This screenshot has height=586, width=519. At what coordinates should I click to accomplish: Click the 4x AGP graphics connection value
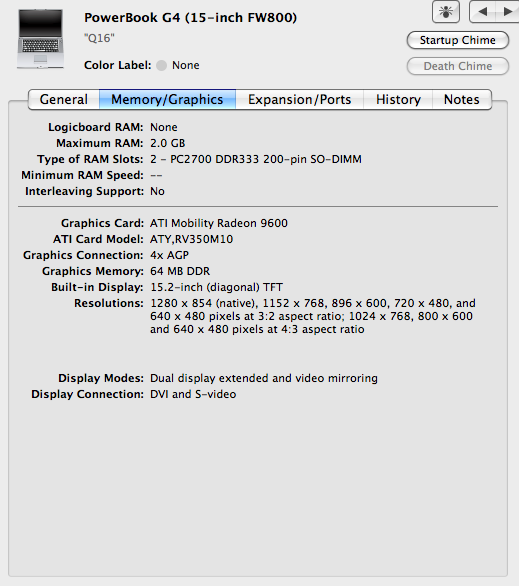click(169, 255)
